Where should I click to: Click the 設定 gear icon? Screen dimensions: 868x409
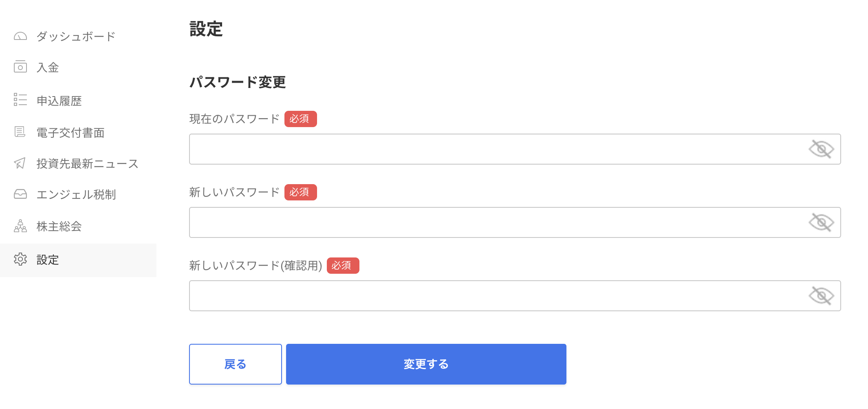pyautogui.click(x=20, y=259)
